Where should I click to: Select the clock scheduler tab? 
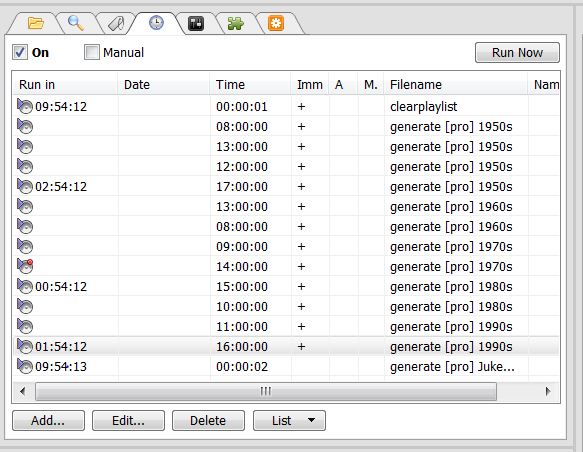156,23
